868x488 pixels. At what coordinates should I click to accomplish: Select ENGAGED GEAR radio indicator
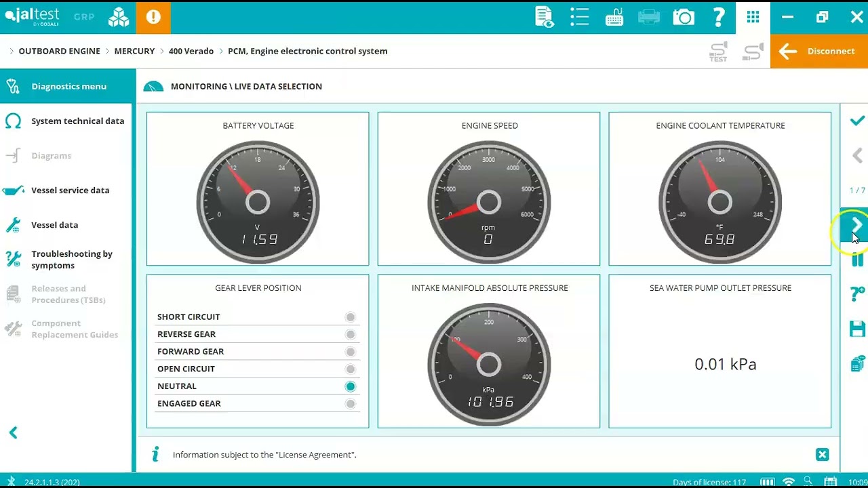(350, 403)
